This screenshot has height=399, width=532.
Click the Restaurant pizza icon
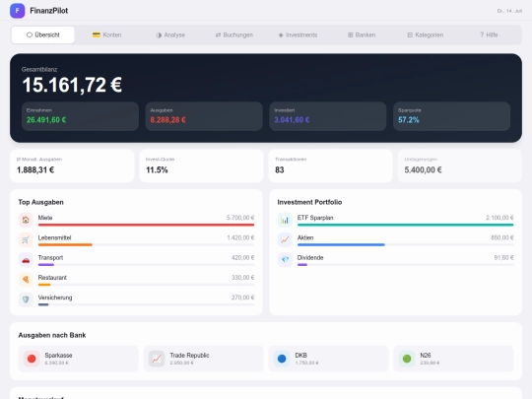click(26, 280)
